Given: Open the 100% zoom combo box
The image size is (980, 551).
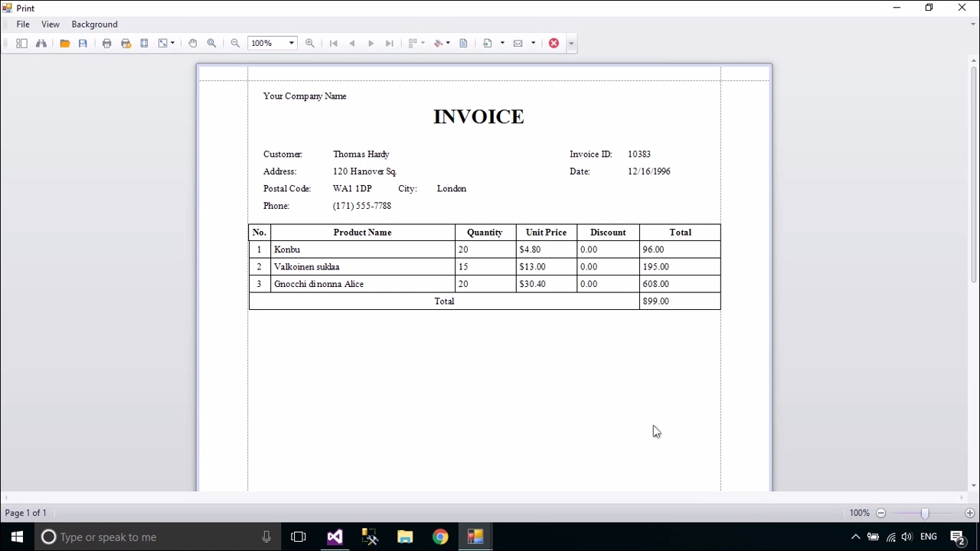Looking at the screenshot, I should point(272,44).
